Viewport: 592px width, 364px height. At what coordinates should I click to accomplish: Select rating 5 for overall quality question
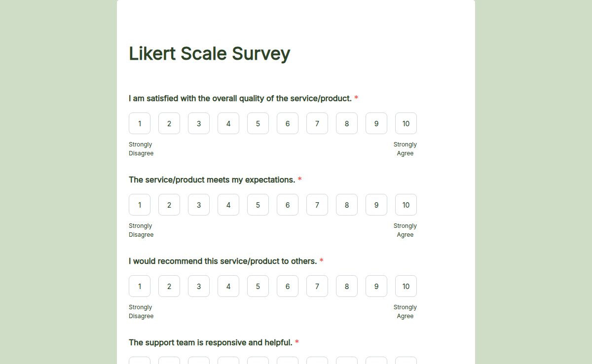(x=258, y=123)
